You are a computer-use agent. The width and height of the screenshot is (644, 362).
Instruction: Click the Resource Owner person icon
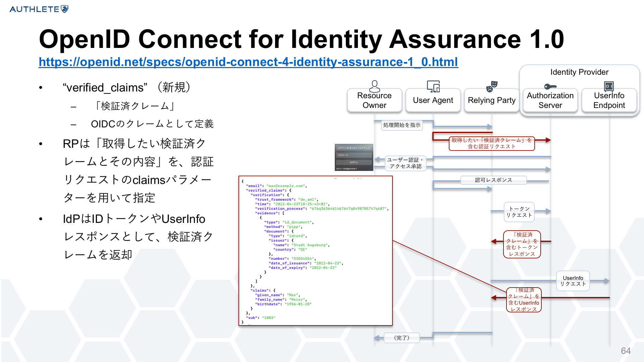point(374,86)
